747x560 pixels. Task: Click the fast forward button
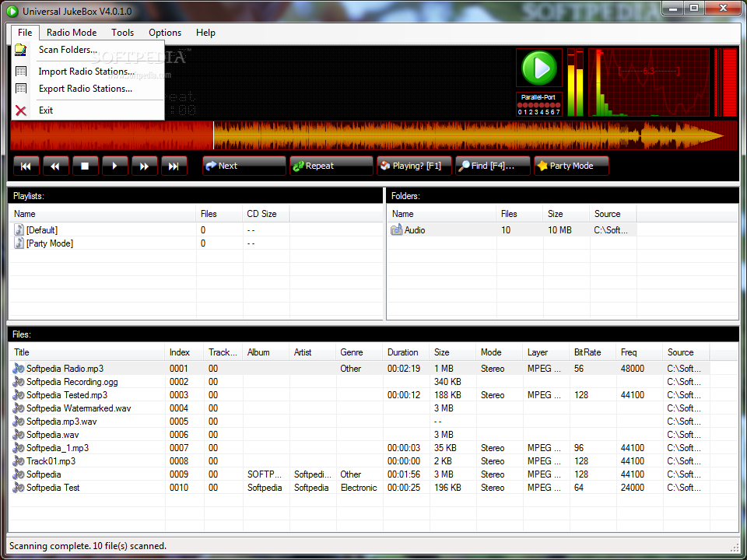[x=145, y=166]
